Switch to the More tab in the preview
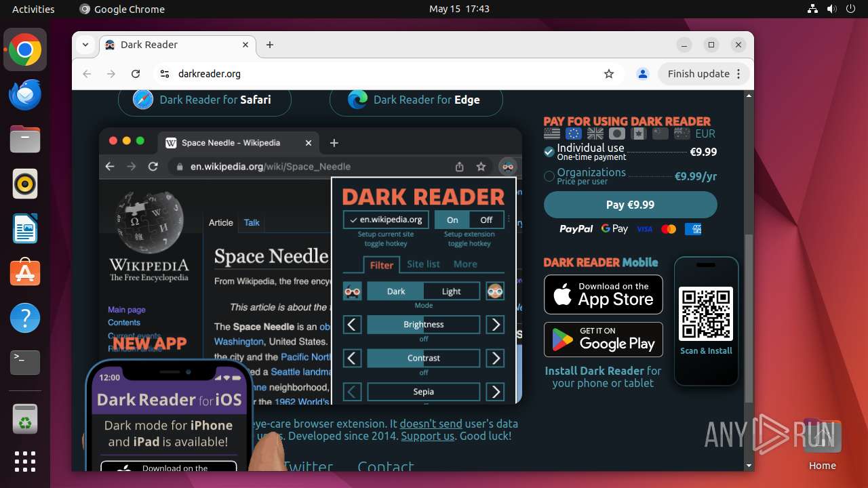 point(465,264)
